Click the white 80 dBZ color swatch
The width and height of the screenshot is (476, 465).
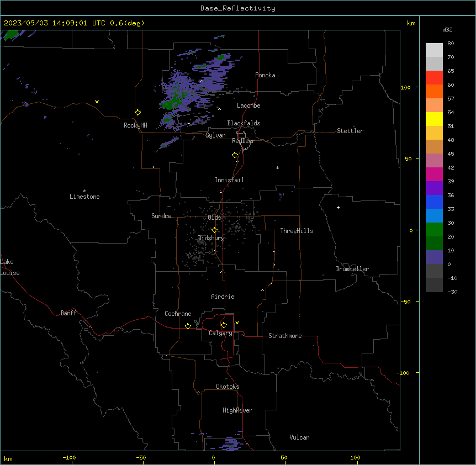(434, 50)
